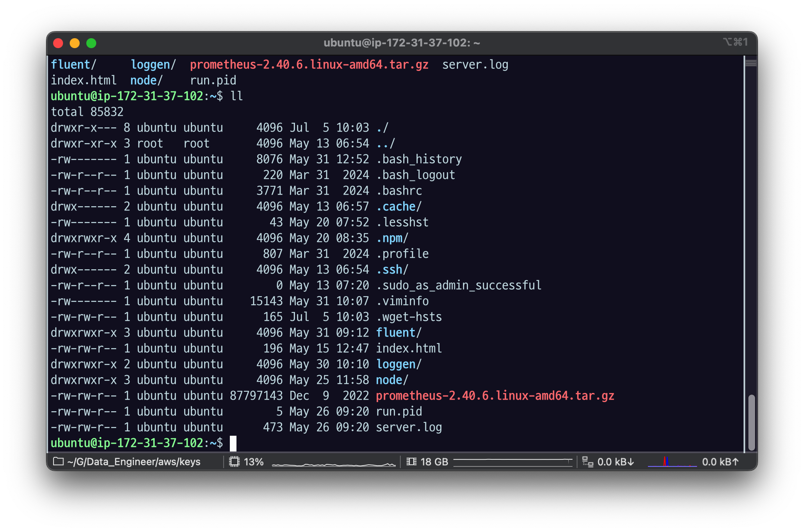This screenshot has width=804, height=532.
Task: Click the yellow minimize window button
Action: coord(75,43)
